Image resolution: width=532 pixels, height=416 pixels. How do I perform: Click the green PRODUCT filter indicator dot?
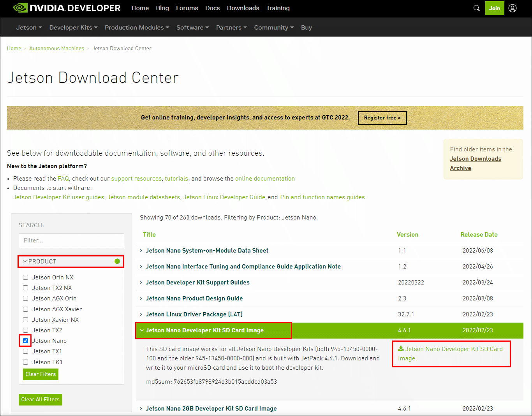(117, 261)
